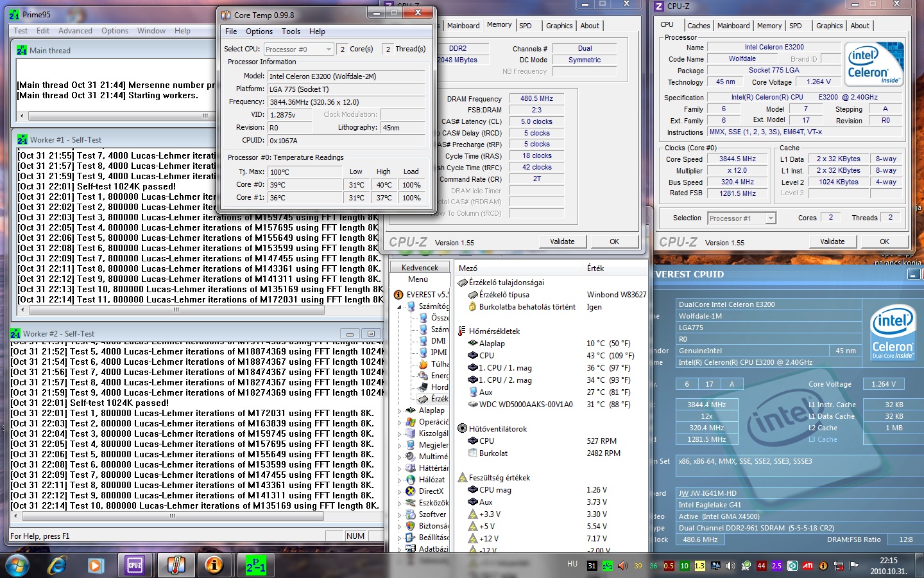Click the DirectX icon in EVEREST tree
Image resolution: width=924 pixels, height=578 pixels.
(x=411, y=491)
